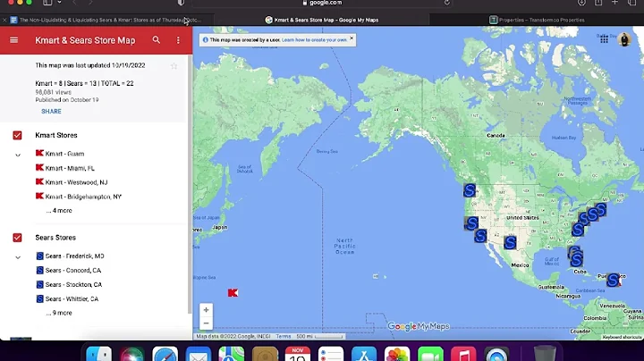Open the Google account profile avatar
The height and width of the screenshot is (361, 644).
624,40
